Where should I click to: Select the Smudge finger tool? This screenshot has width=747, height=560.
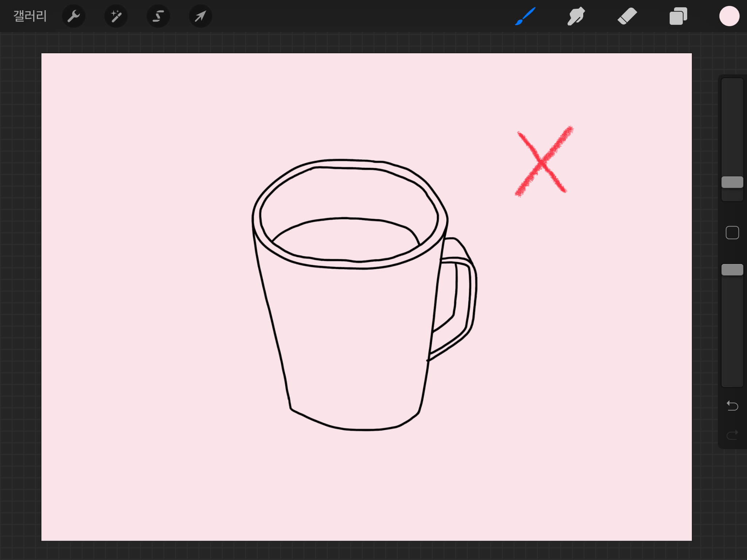(576, 16)
